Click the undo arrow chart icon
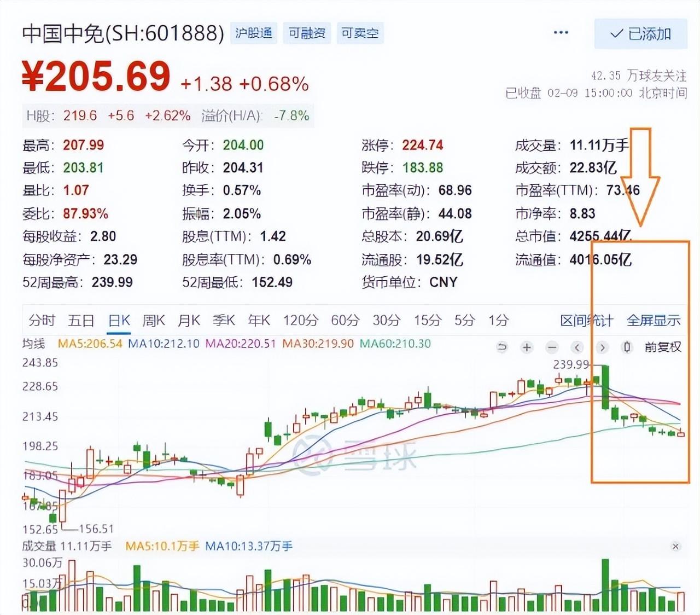 501,347
